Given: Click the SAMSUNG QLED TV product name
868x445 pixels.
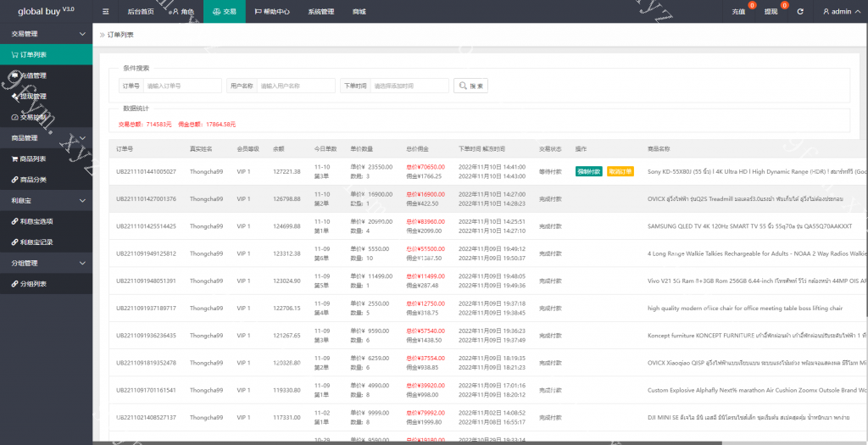Looking at the screenshot, I should point(750,226).
